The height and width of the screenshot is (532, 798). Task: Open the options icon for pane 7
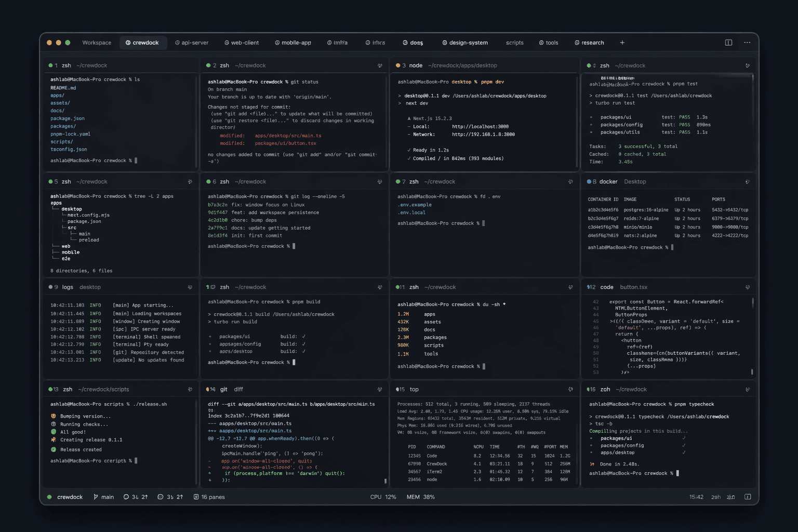pos(570,182)
